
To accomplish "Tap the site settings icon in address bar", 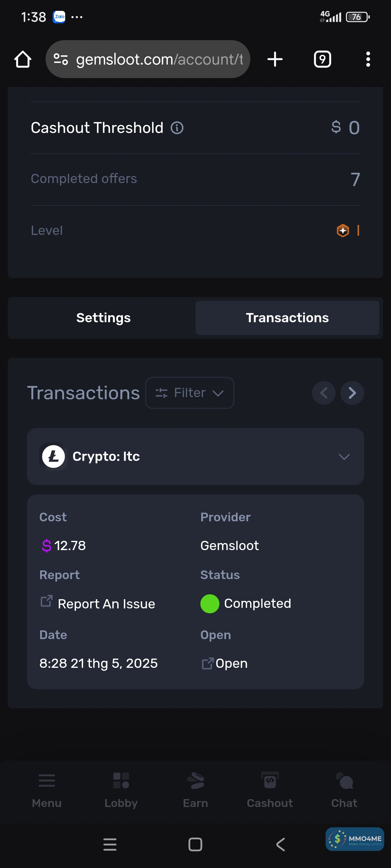I will (x=61, y=59).
